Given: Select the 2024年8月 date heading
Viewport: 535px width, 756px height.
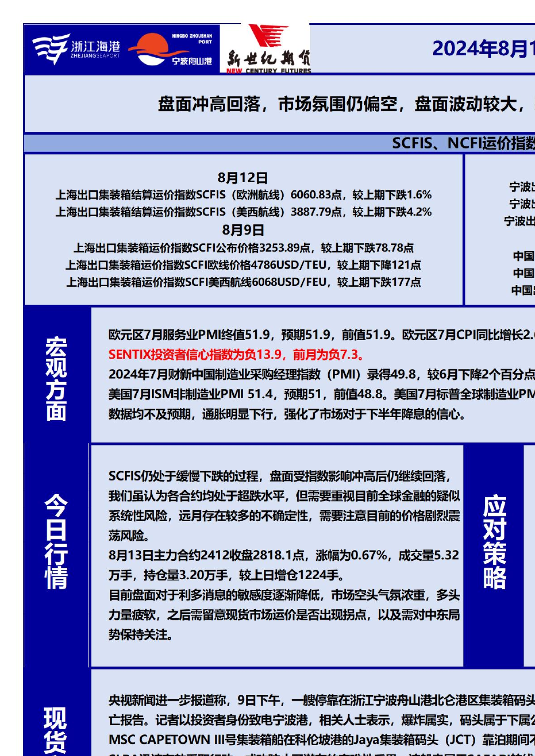Looking at the screenshot, I should point(482,49).
